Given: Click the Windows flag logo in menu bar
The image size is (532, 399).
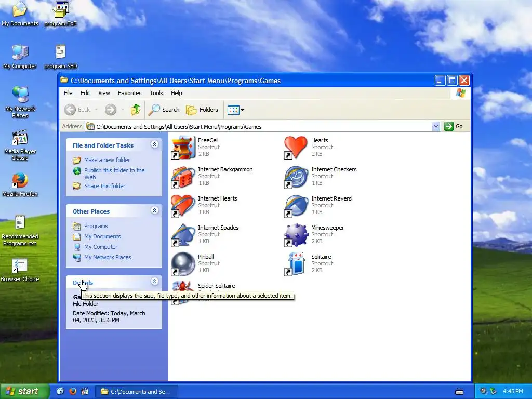Looking at the screenshot, I should click(460, 92).
